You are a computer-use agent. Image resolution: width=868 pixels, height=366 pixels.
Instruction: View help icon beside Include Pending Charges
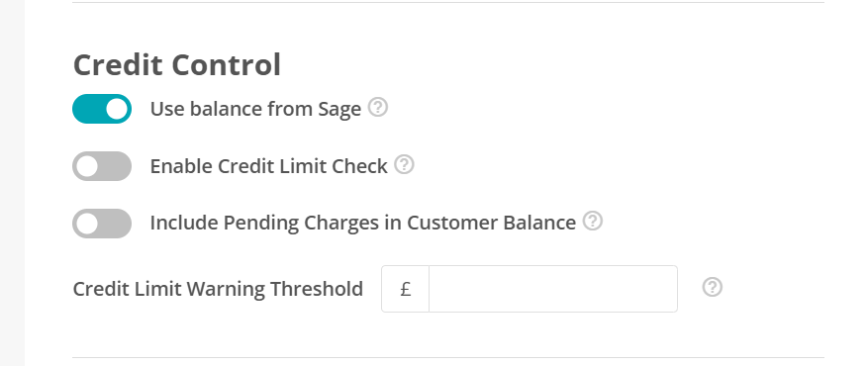tap(593, 221)
